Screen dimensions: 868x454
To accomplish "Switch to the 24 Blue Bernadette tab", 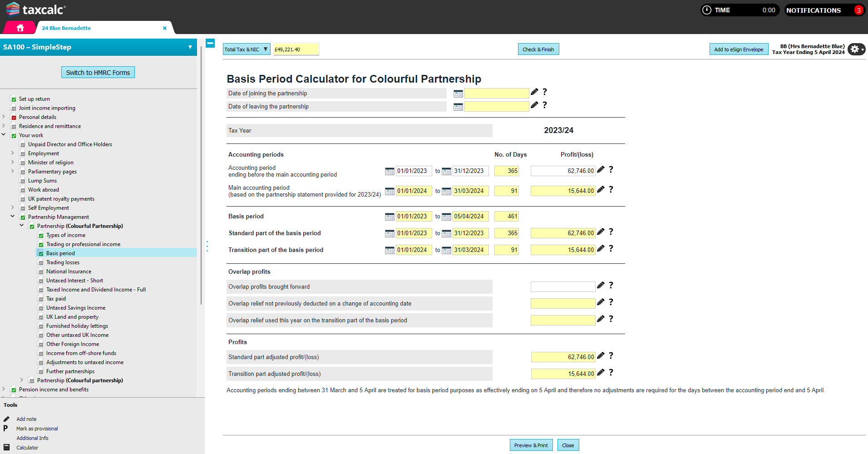I will (66, 28).
